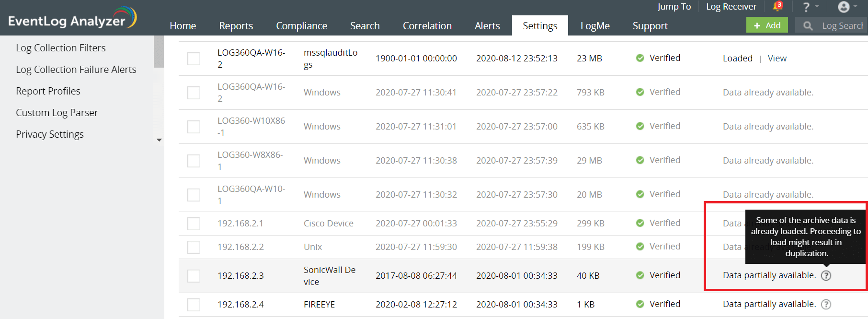Expand the user account dropdown arrow
This screenshot has height=319, width=868.
tap(855, 7)
